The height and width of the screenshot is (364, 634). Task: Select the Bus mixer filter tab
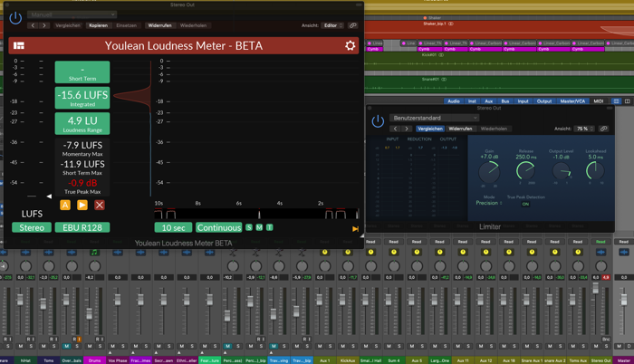505,101
